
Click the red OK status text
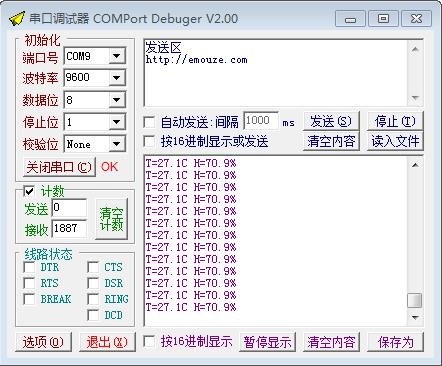point(110,167)
